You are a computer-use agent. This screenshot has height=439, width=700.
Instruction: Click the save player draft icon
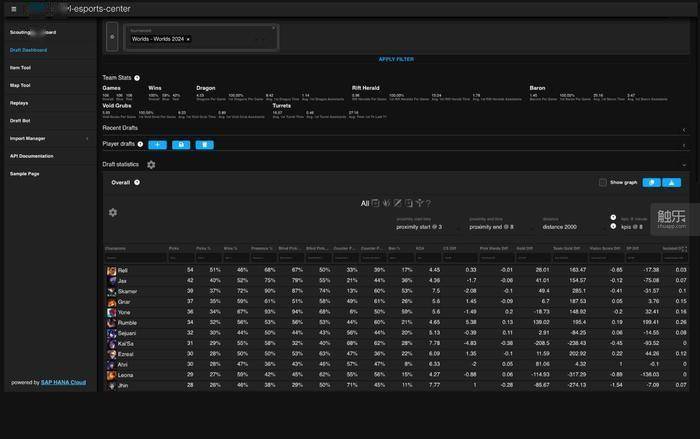pos(181,145)
